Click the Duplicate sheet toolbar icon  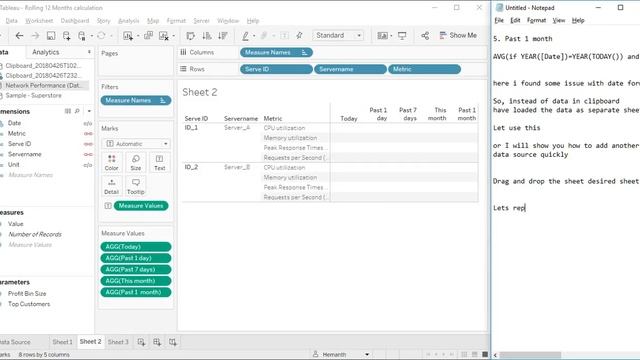[x=149, y=36]
